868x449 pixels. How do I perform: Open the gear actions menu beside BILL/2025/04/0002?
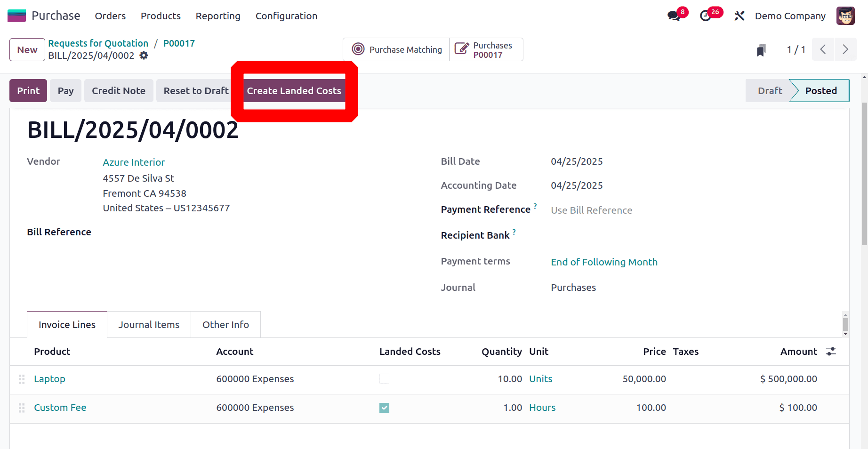[144, 56]
